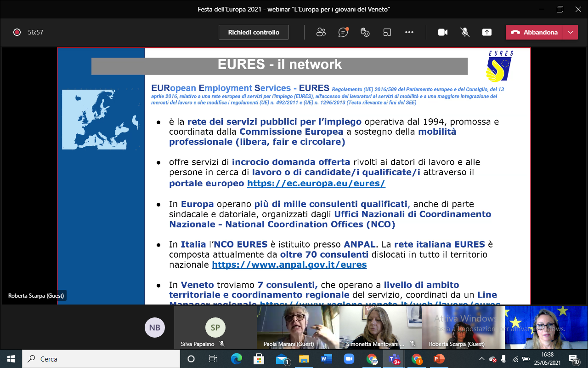Open the More actions ellipsis menu
588x368 pixels.
click(409, 32)
